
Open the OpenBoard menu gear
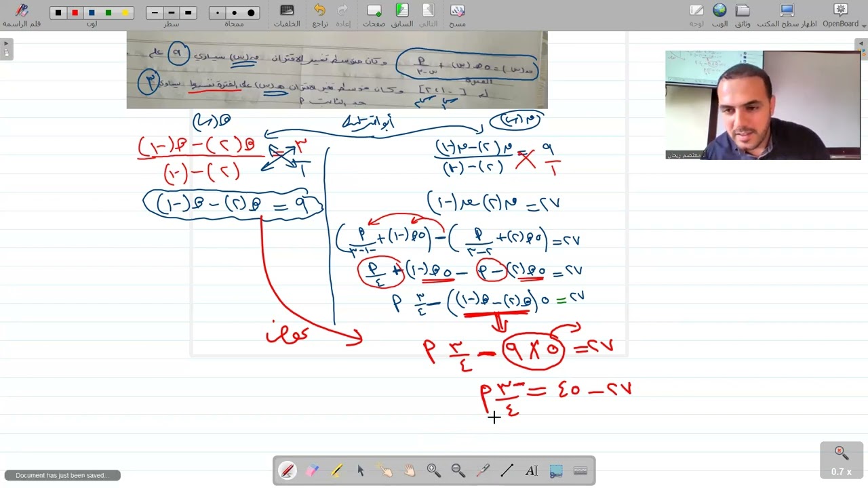pyautogui.click(x=841, y=15)
